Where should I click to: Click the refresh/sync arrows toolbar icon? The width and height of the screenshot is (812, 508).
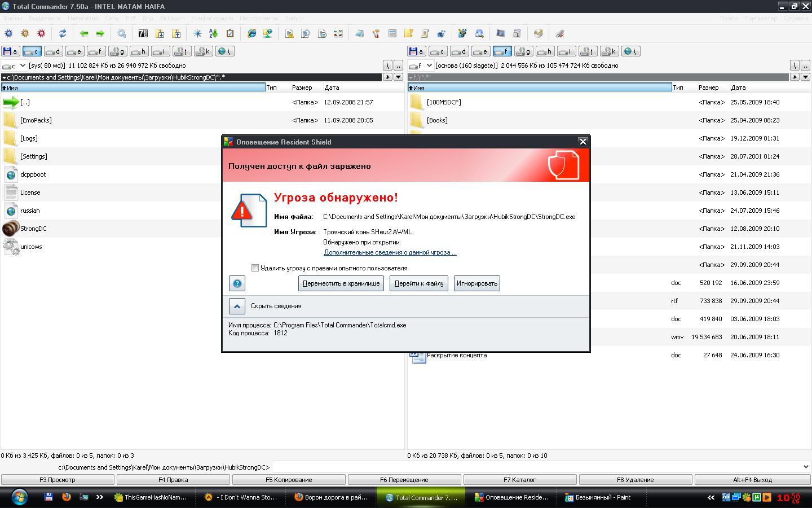[63, 34]
